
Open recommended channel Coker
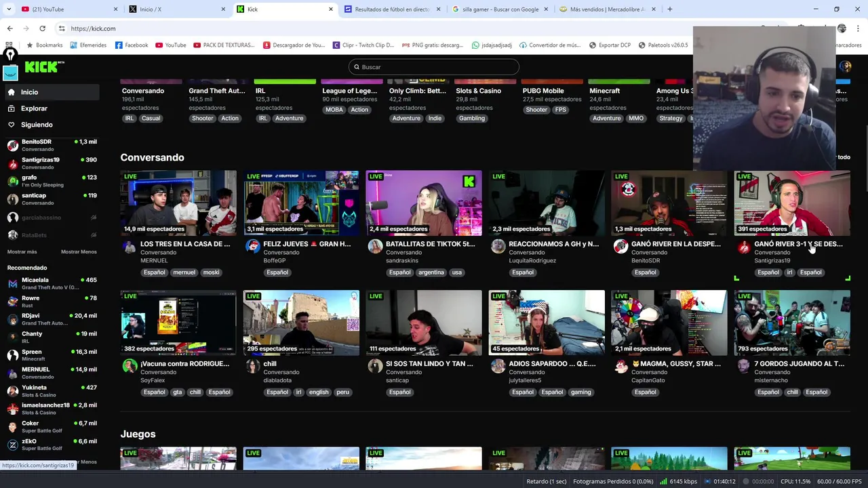[x=52, y=427]
